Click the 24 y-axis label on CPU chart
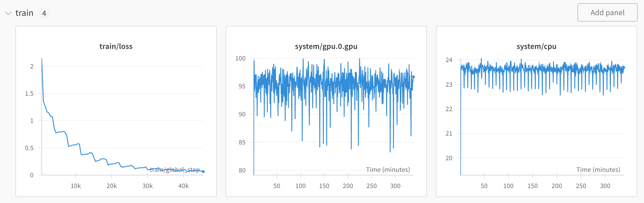The width and height of the screenshot is (644, 203). coord(449,60)
